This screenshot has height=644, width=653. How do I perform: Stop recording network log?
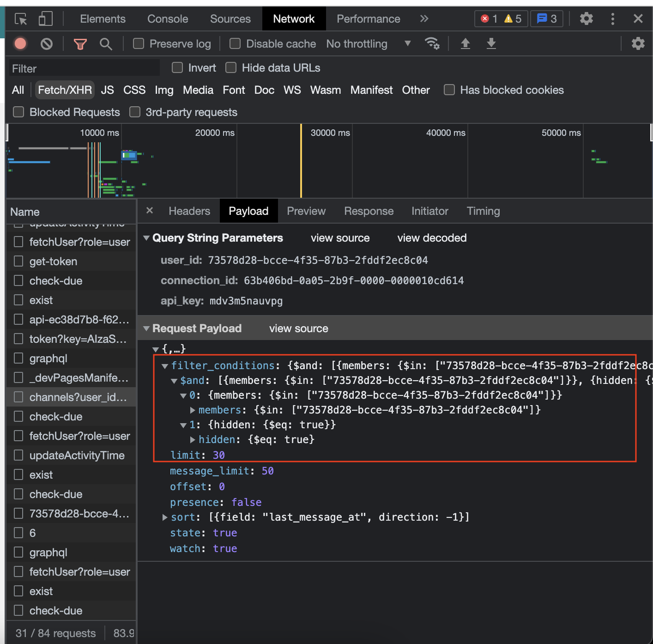point(20,44)
